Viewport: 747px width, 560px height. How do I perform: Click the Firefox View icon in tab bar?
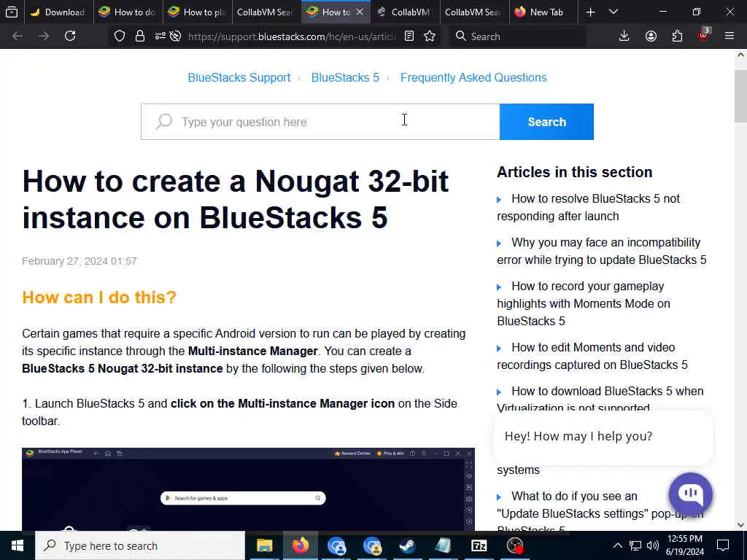click(x=12, y=12)
